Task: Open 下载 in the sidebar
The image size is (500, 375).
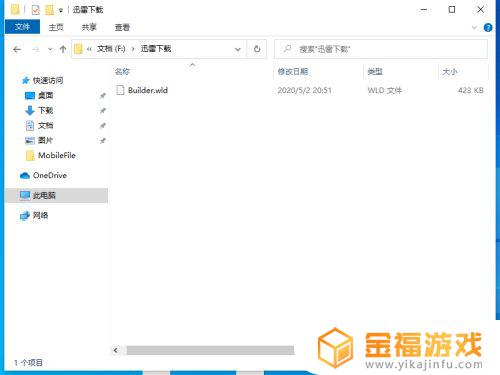Action: (x=45, y=110)
